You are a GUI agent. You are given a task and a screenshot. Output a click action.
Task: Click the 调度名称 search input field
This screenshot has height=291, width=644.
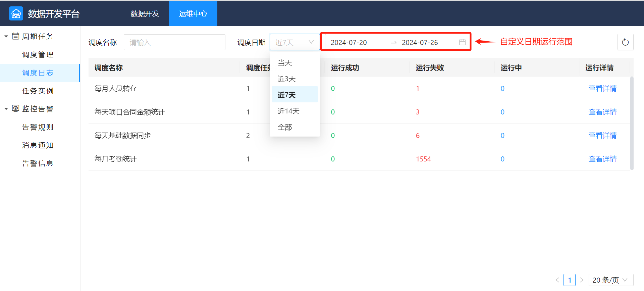tap(174, 42)
